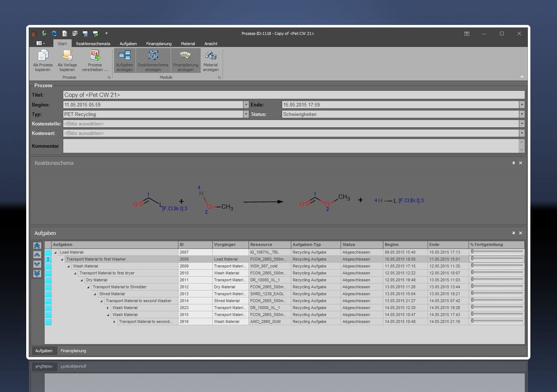Screen dimensions: 557x392
Task: Click cyan color cell of Load Material row
Action: click(x=48, y=252)
